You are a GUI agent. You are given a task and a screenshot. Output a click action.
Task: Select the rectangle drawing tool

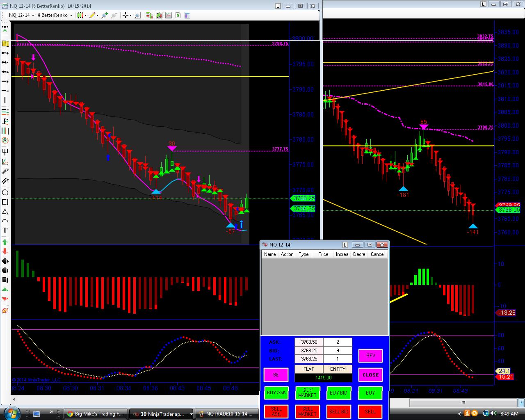click(5, 202)
